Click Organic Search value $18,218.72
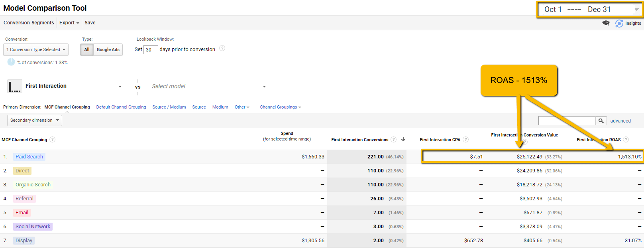644x249 pixels. (530, 185)
